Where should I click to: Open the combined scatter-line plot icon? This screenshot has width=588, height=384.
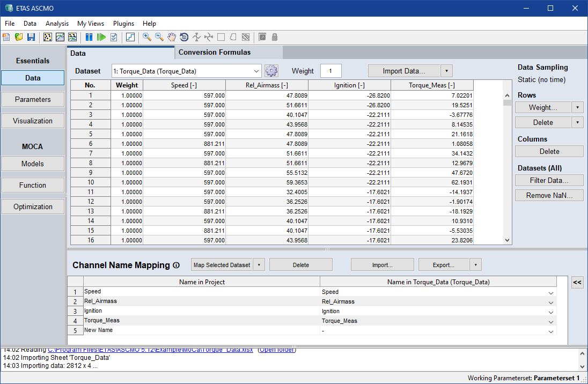tap(72, 37)
